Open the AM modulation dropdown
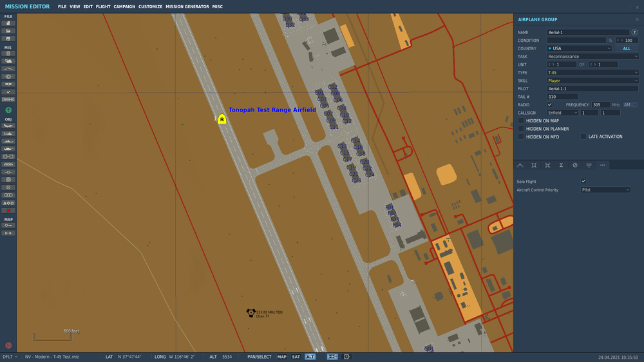This screenshot has height=362, width=644. 630,105
